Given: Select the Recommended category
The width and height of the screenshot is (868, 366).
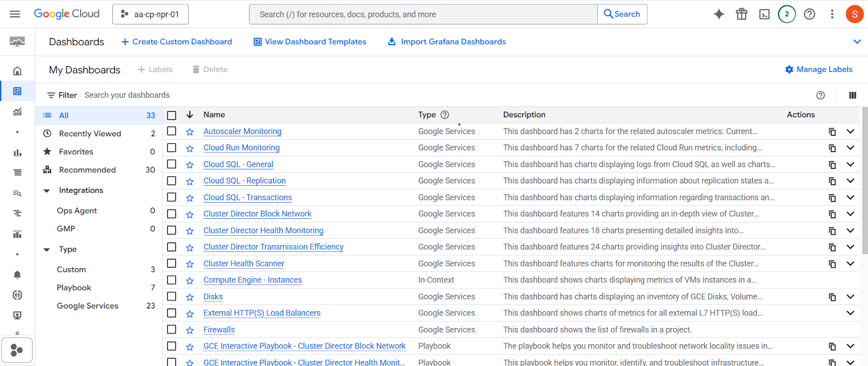Looking at the screenshot, I should (99, 170).
